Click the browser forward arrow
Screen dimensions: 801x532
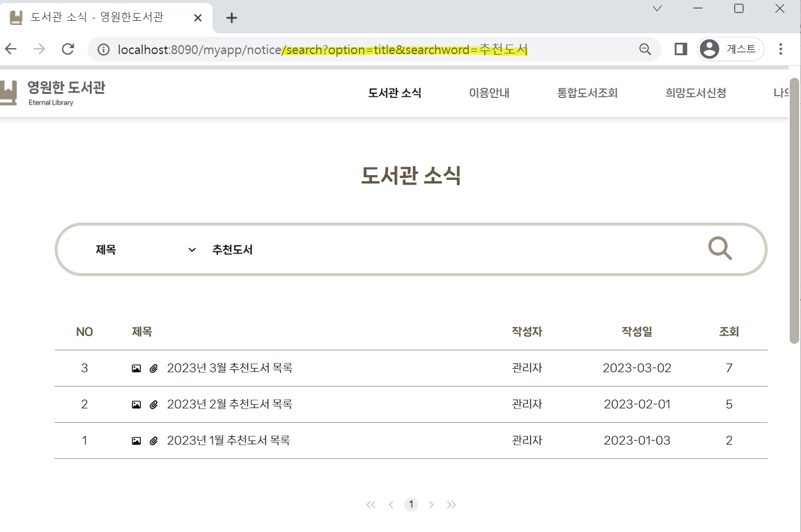tap(39, 49)
